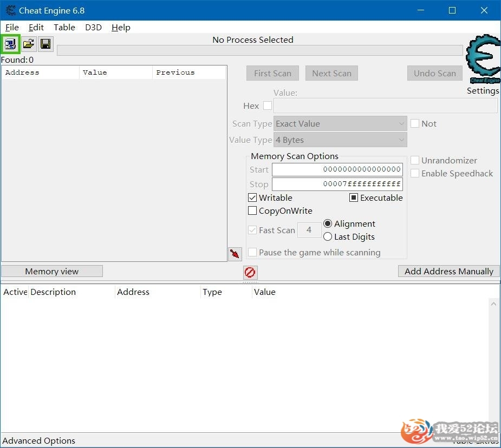The image size is (501, 448).
Task: Click the Value column header in results
Action: click(116, 73)
